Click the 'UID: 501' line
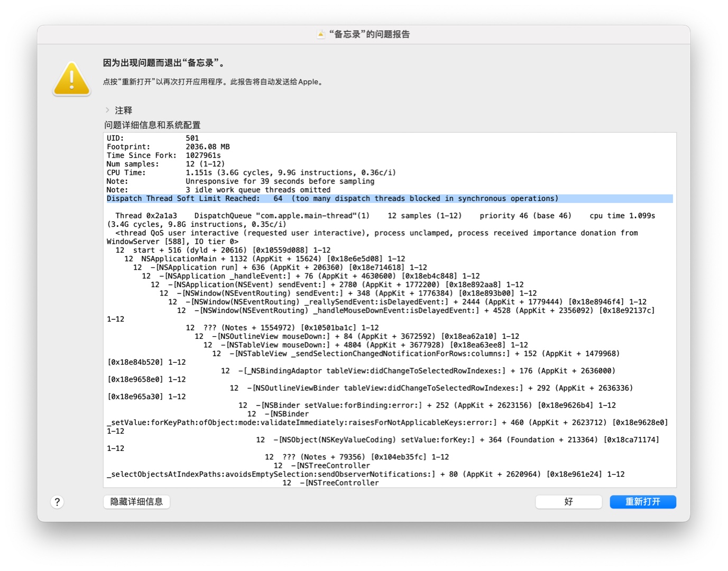 pos(153,138)
